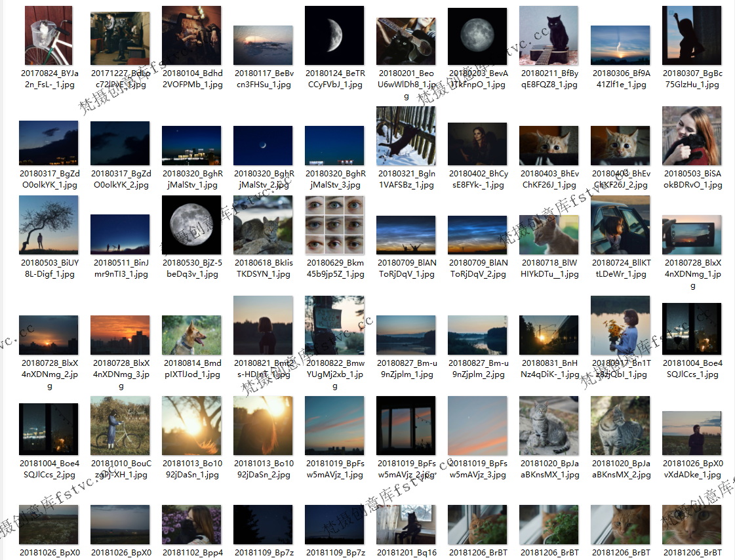Image resolution: width=735 pixels, height=560 pixels.
Task: Click file name 20180827_Bm-u9nZjplm_2.jpg
Action: tap(478, 369)
